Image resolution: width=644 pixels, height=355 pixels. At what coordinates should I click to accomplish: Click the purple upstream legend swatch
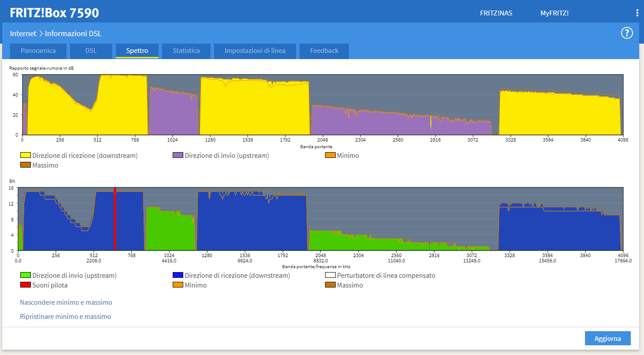(178, 156)
